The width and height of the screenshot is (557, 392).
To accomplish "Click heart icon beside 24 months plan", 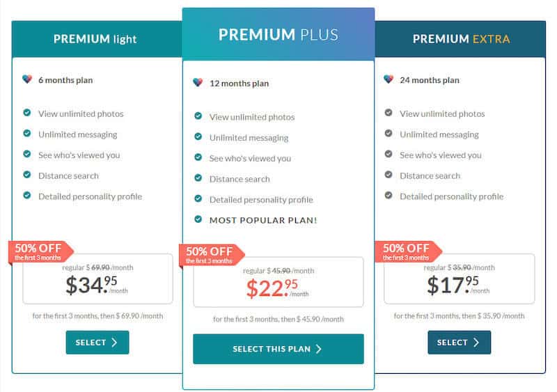I will pos(389,79).
